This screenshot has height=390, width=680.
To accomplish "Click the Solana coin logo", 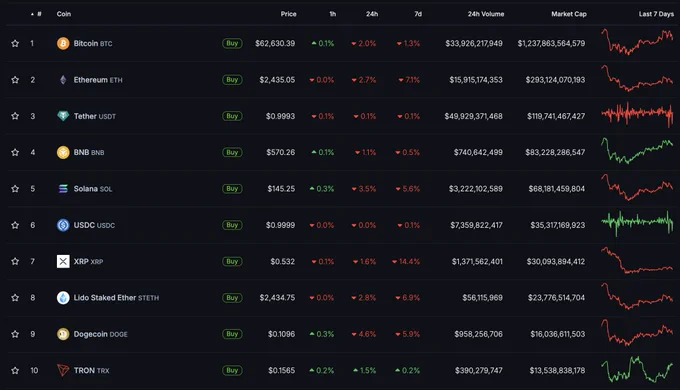I will [x=63, y=189].
